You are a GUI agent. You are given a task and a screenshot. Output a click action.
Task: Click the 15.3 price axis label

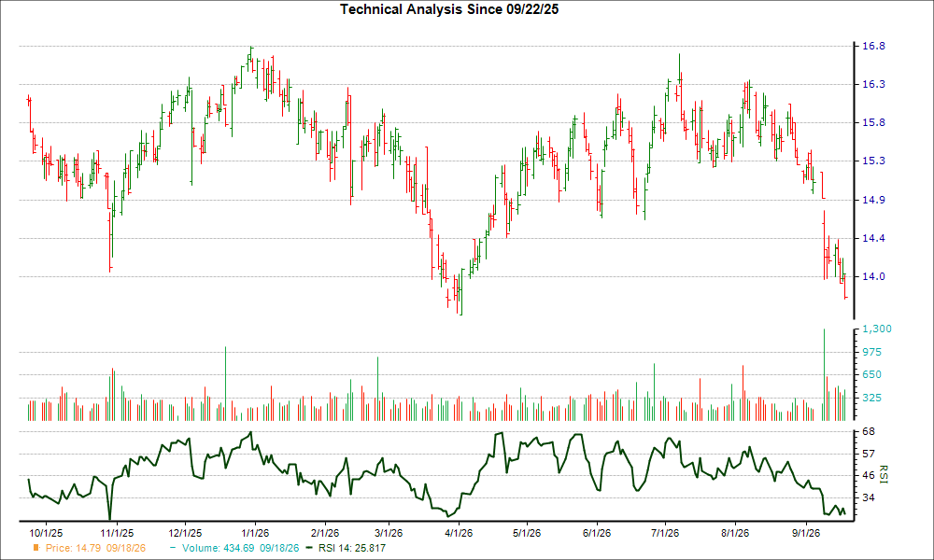click(x=873, y=161)
